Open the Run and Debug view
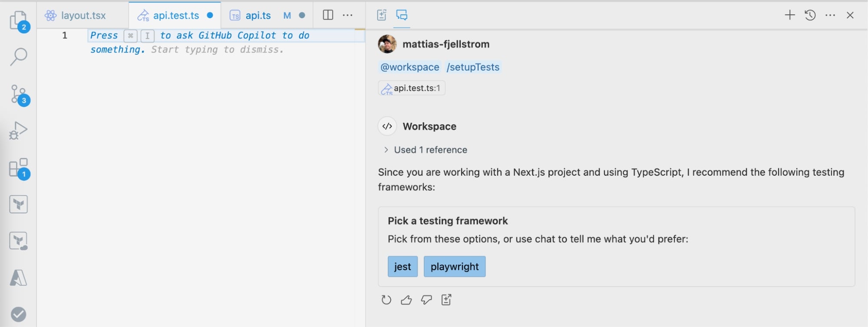Image resolution: width=868 pixels, height=327 pixels. click(x=19, y=130)
